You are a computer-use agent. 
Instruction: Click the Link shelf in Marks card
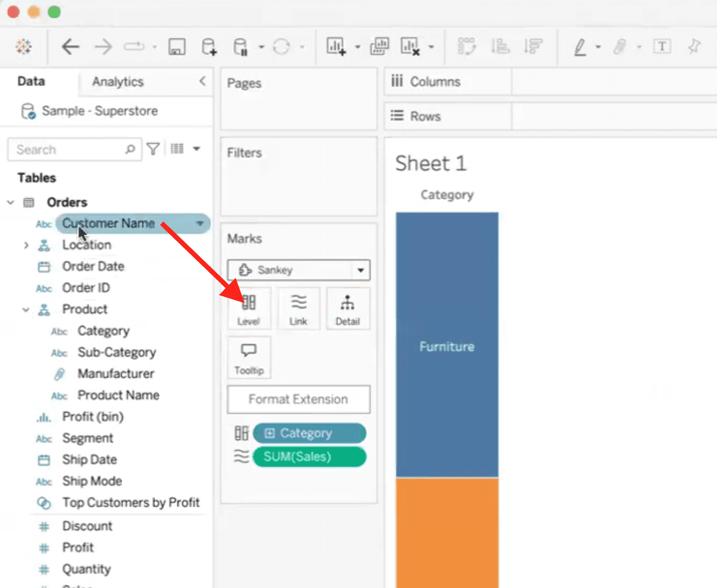click(x=298, y=308)
